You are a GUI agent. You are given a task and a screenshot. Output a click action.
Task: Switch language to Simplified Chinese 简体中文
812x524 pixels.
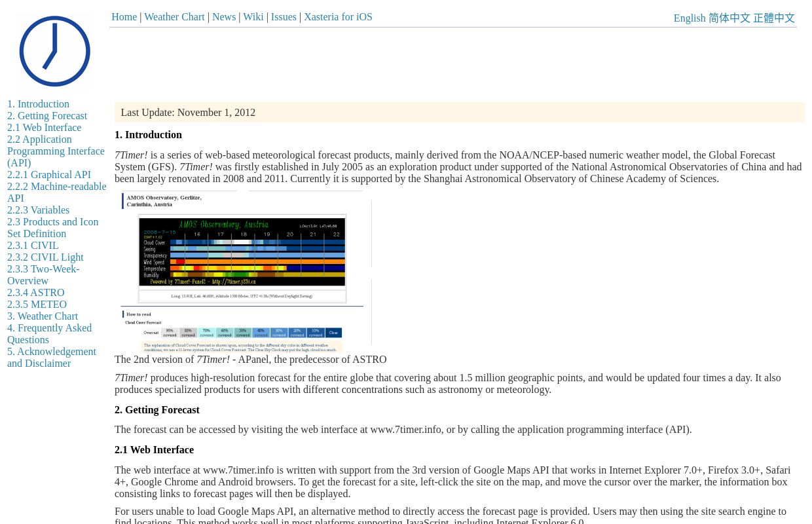point(729,18)
